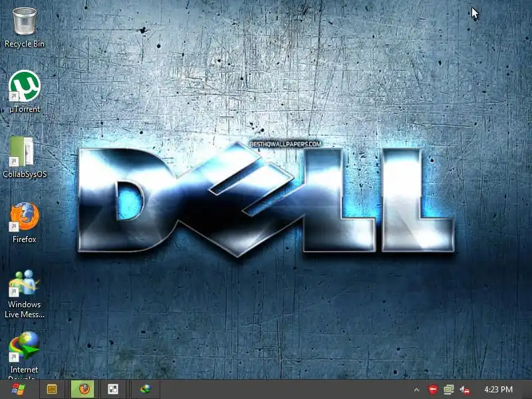Switch to Firefox in the taskbar
The height and width of the screenshot is (399, 532).
82,389
